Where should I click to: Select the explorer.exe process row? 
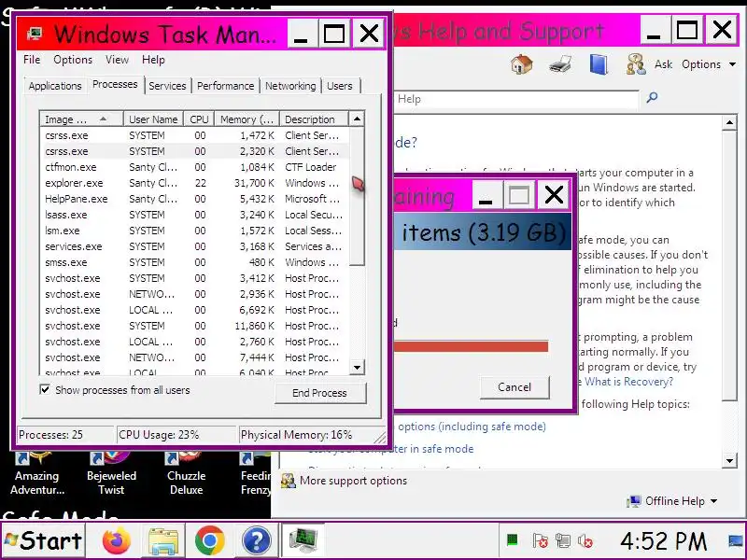194,183
